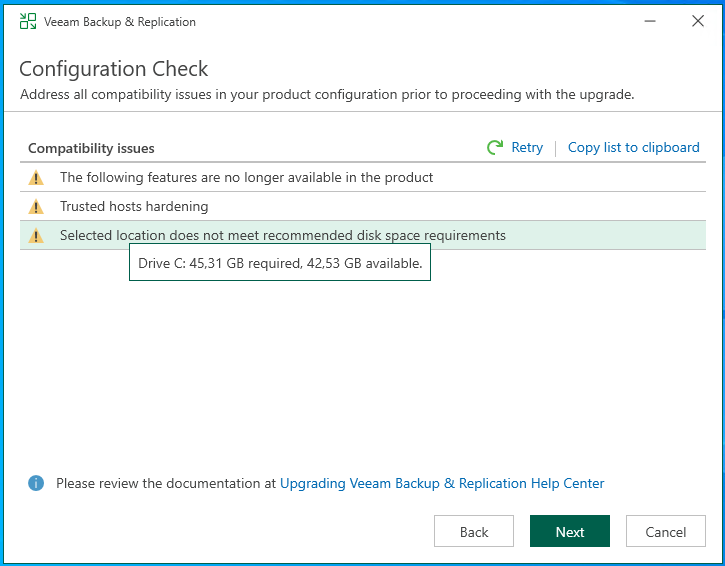Screen dimensions: 725x566
Task: Click the Configuration Check heading
Action: pos(114,69)
